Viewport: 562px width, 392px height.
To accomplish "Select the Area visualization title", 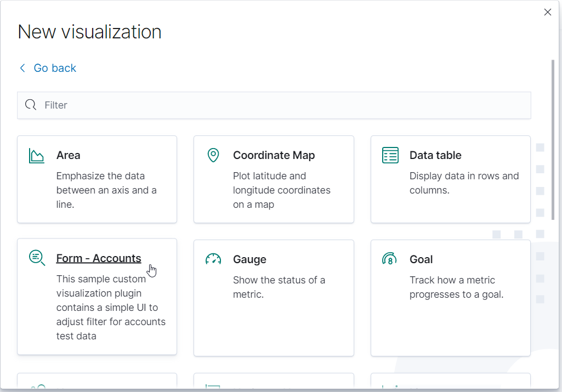I will click(x=68, y=155).
